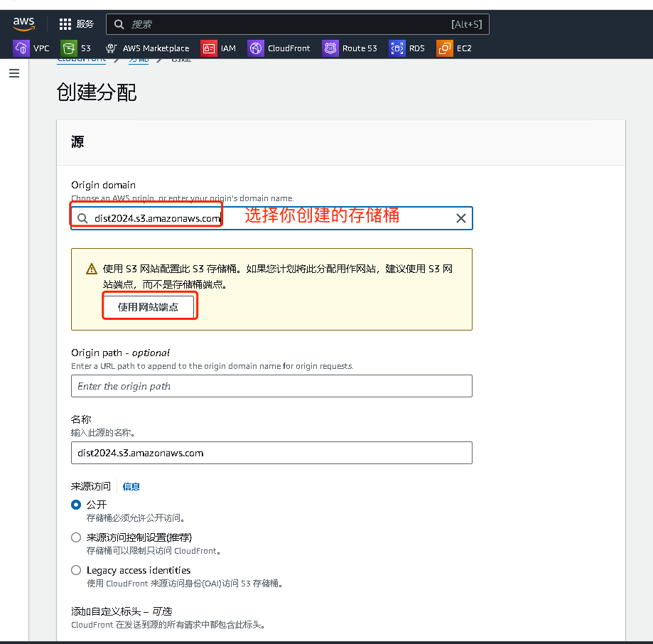Go to S3 from favorites bar

[x=86, y=48]
